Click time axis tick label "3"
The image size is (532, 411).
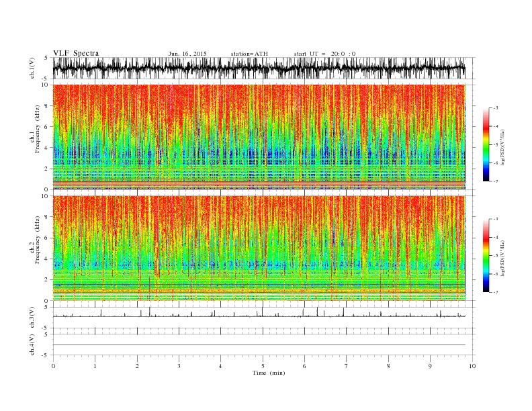(179, 366)
